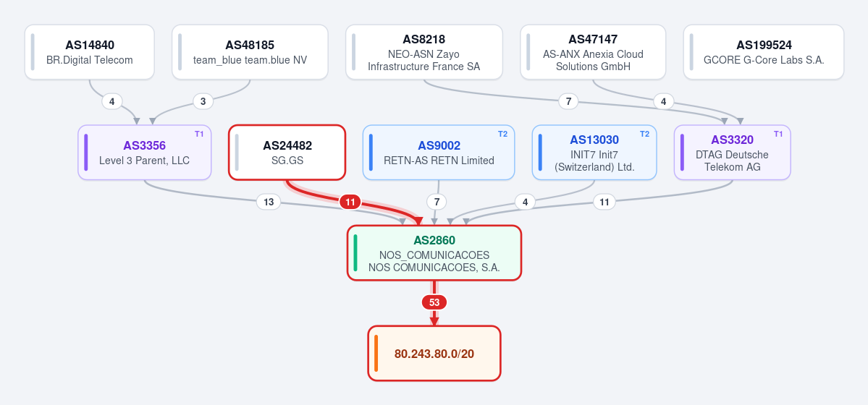Viewport: 868px width, 405px height.
Task: Click the T1 tier tag on AS3320
Action: point(778,134)
